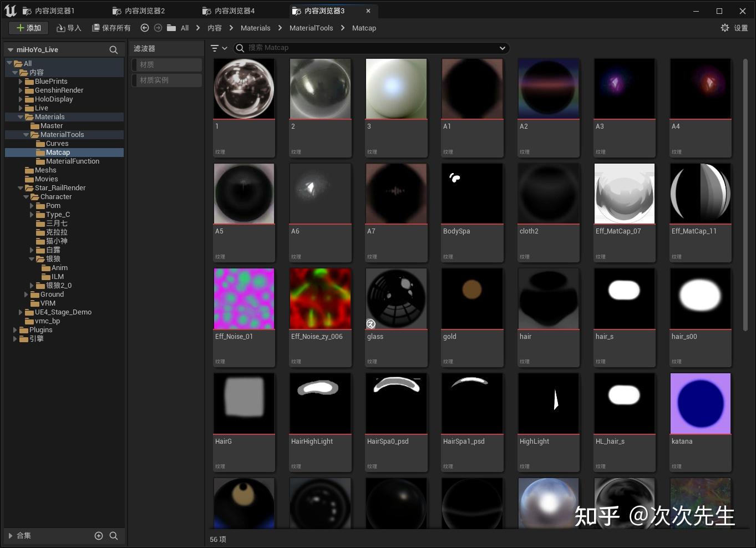
Task: Click the forward navigation arrow
Action: [158, 28]
